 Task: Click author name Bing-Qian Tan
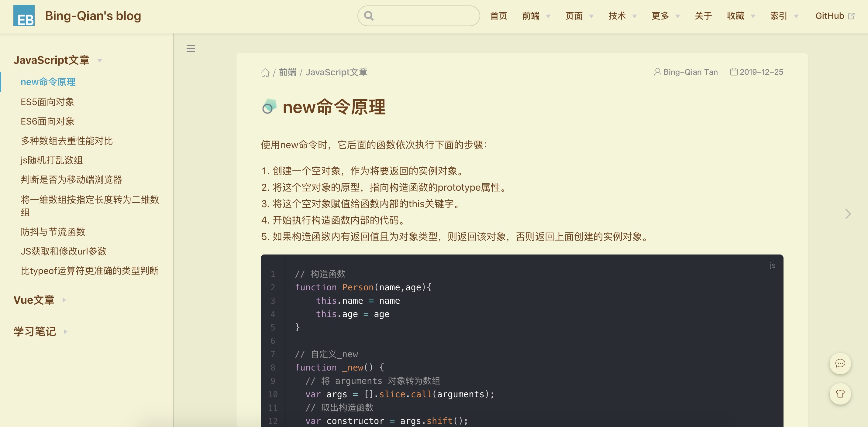point(690,72)
